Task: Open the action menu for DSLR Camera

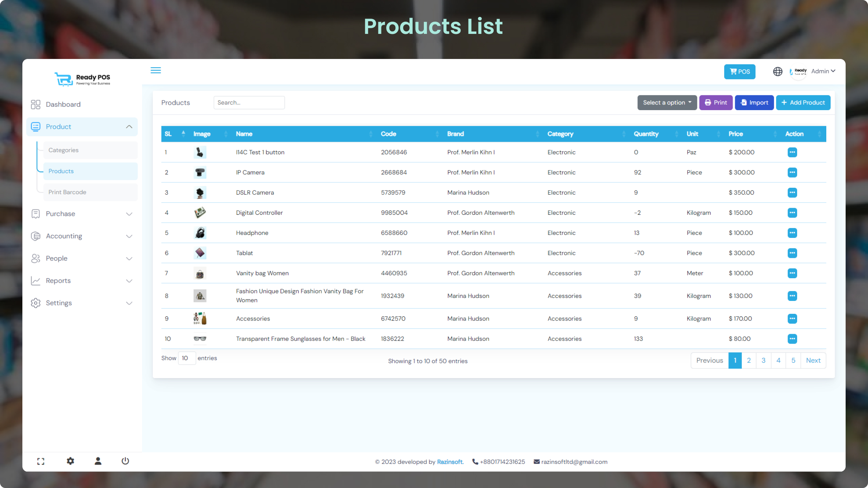Action: coord(792,192)
